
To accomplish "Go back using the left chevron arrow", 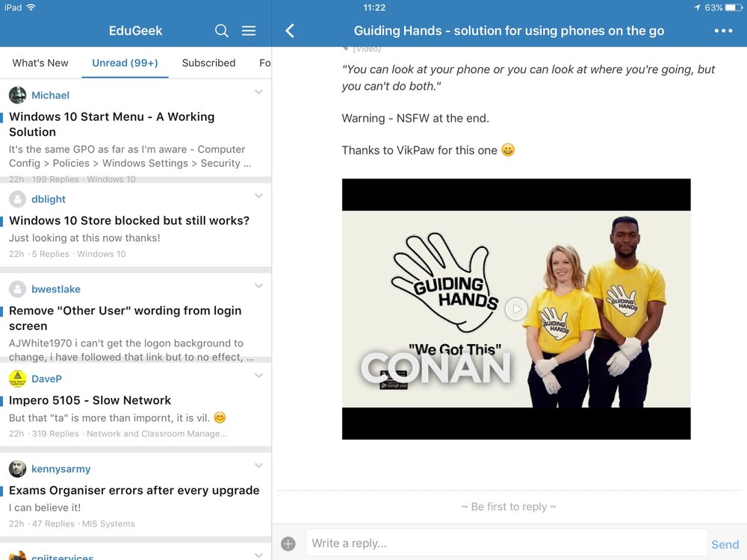I will click(x=290, y=31).
